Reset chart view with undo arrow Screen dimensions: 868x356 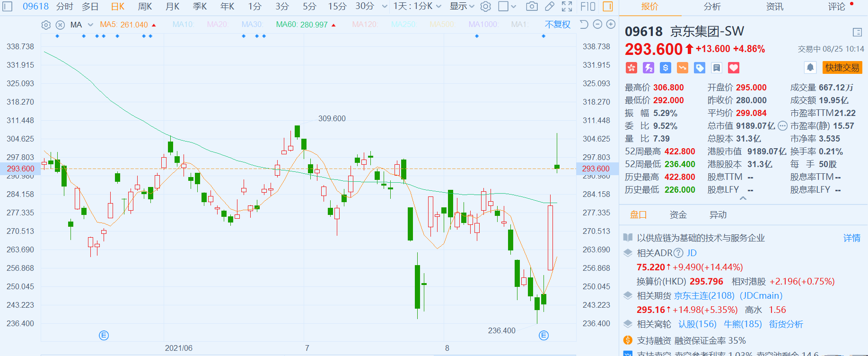click(x=584, y=25)
